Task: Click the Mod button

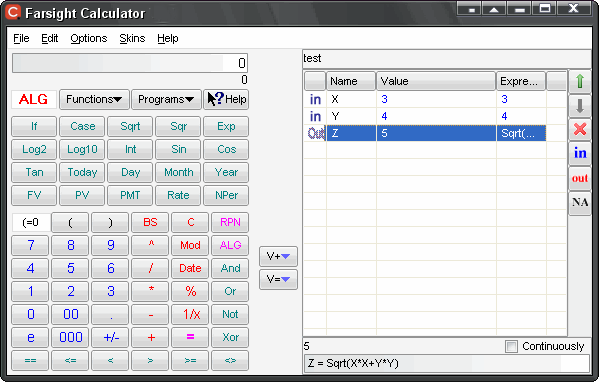Action: pyautogui.click(x=190, y=245)
